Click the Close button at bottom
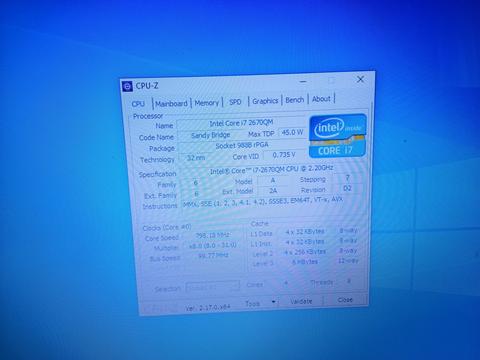480x360 pixels. [x=345, y=300]
